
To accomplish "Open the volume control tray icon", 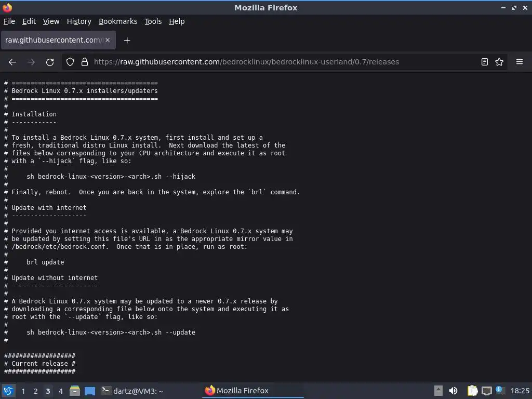I will coord(453,391).
